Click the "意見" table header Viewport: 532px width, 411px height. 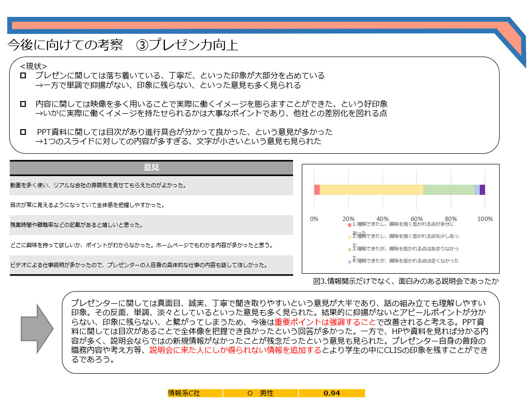151,167
